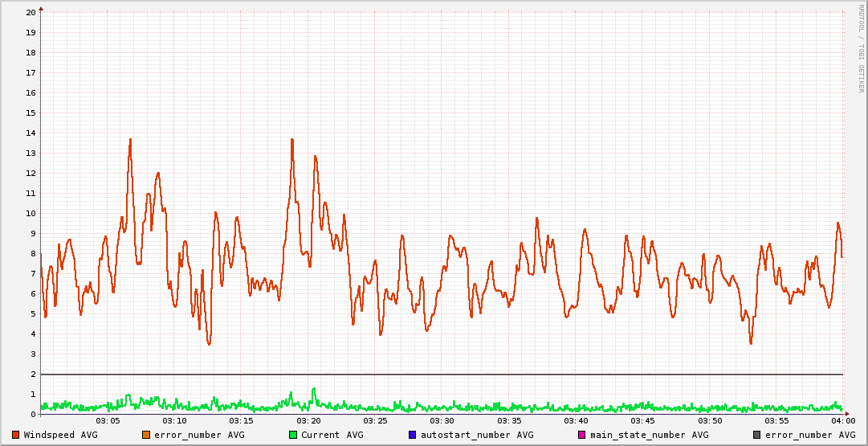Click the Windspeed AVG legend label
868x446 pixels.
coord(60,435)
